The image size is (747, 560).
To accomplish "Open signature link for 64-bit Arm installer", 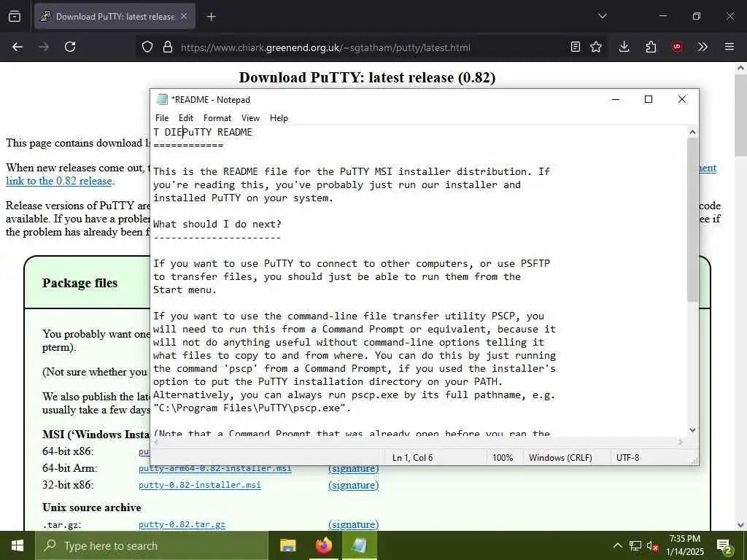I will click(354, 469).
